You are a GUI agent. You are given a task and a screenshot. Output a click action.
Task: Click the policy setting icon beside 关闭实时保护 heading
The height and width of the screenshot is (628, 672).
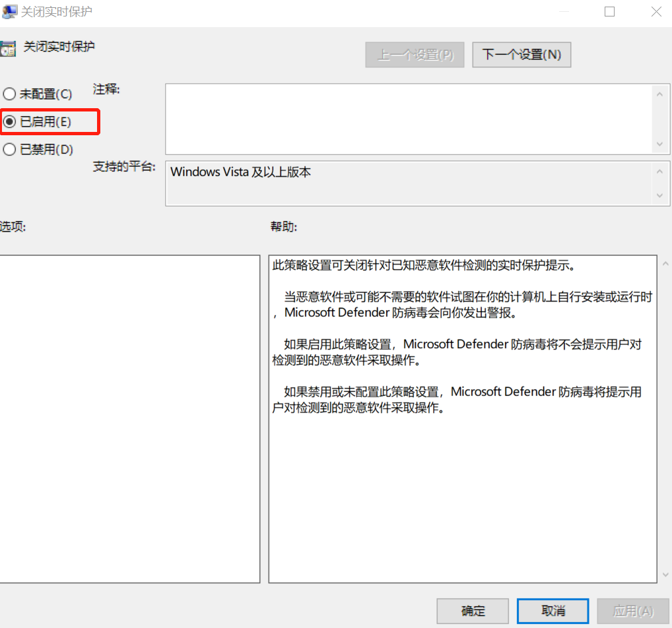pos(8,48)
